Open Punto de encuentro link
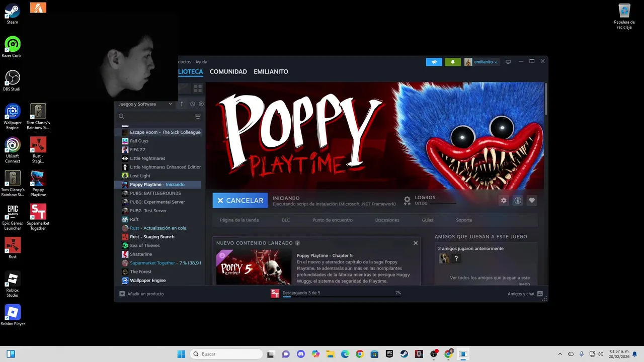644x362 pixels. tap(333, 220)
